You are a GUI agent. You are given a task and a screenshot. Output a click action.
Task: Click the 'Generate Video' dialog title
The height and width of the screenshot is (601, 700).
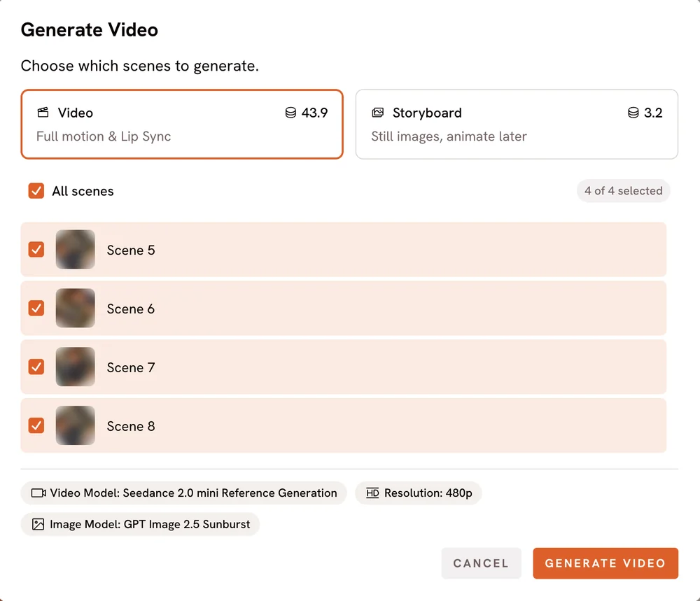pos(90,30)
